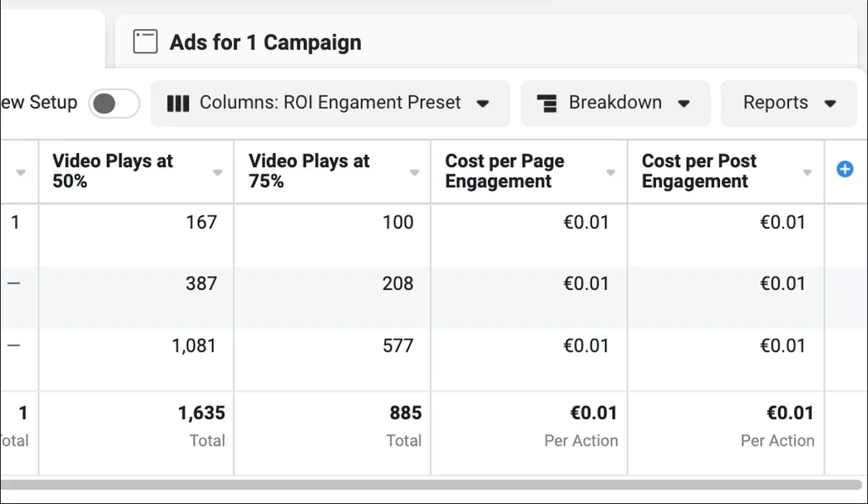
Task: Open Video Plays at 75% column arrow
Action: (415, 173)
